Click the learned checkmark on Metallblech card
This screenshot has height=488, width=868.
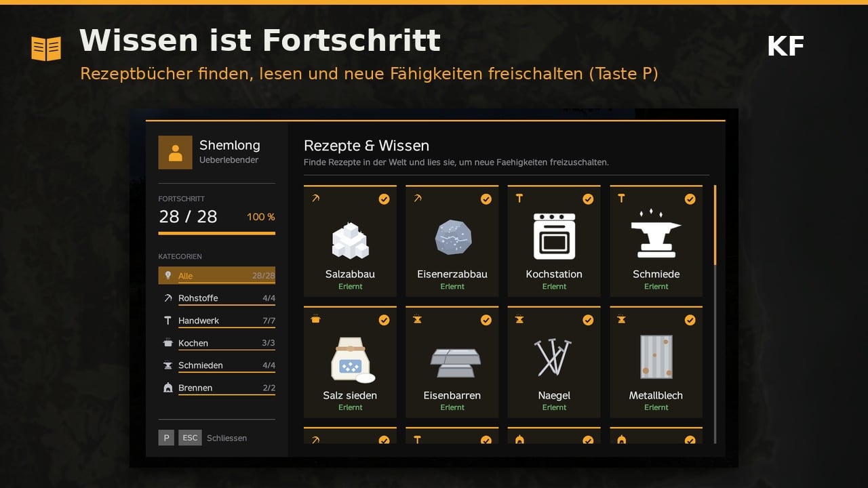pos(690,320)
